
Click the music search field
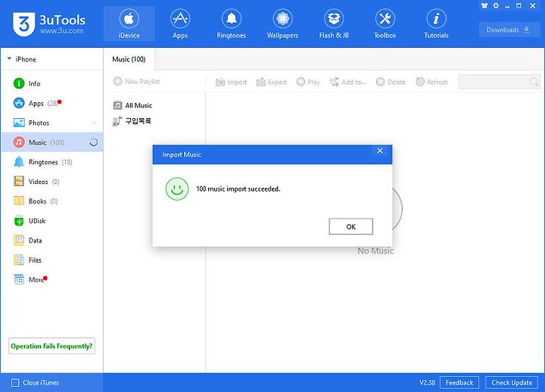(x=499, y=82)
